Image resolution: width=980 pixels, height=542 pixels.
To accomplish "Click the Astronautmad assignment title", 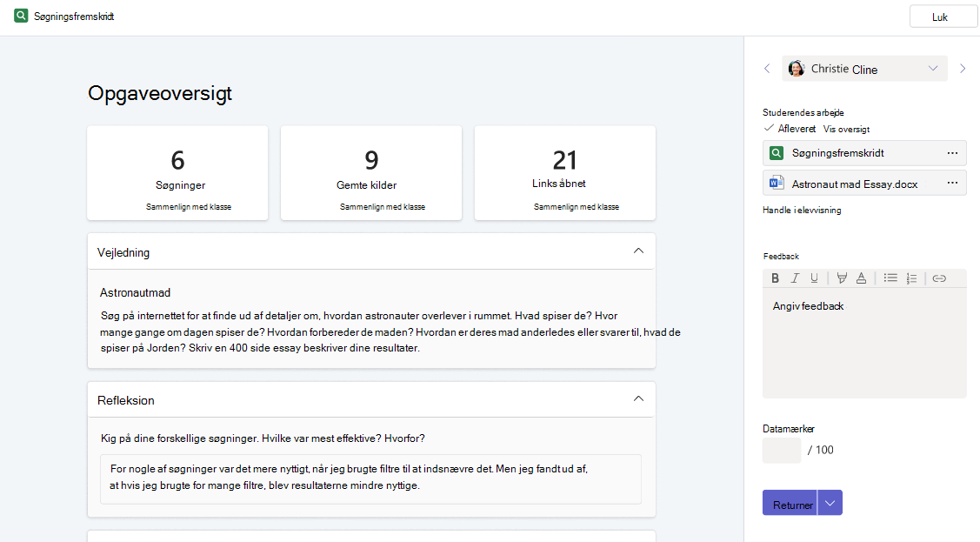I will point(135,292).
